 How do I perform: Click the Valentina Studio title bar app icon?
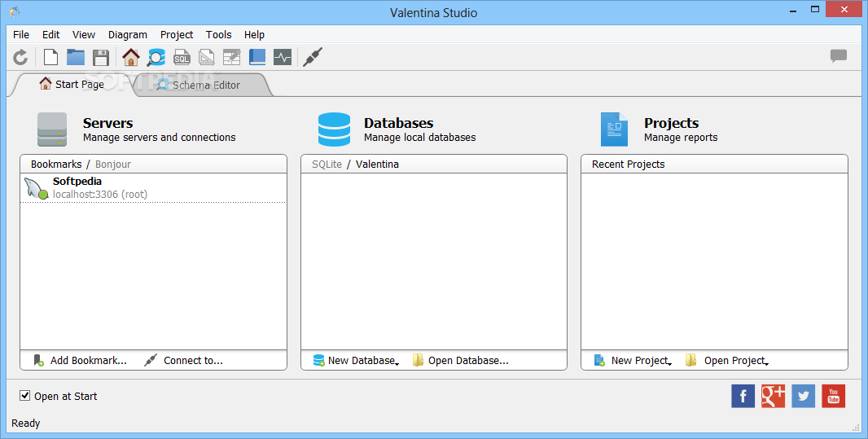tap(15, 11)
